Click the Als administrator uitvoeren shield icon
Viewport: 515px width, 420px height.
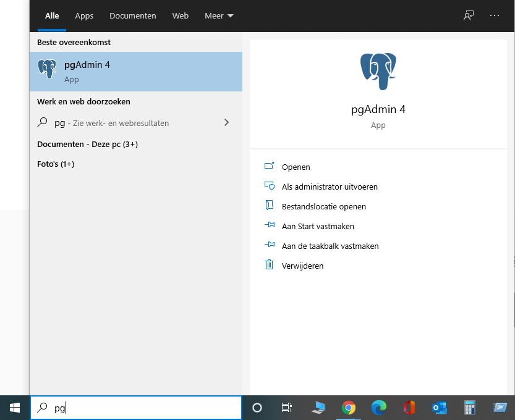pyautogui.click(x=269, y=187)
